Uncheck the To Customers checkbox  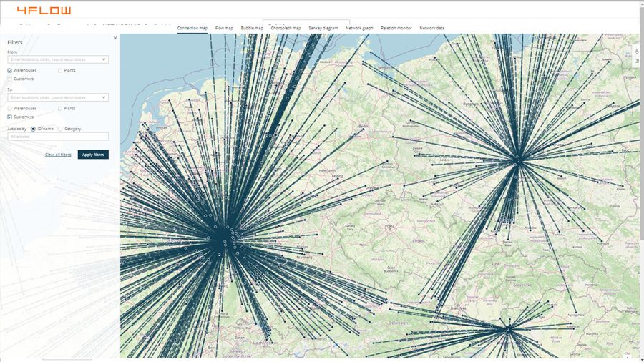click(10, 117)
